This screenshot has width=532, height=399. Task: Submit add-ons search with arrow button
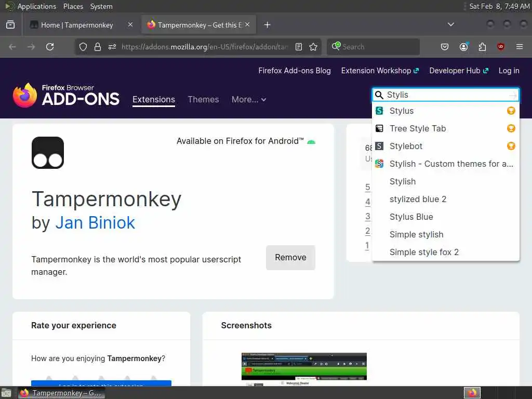[x=513, y=95]
